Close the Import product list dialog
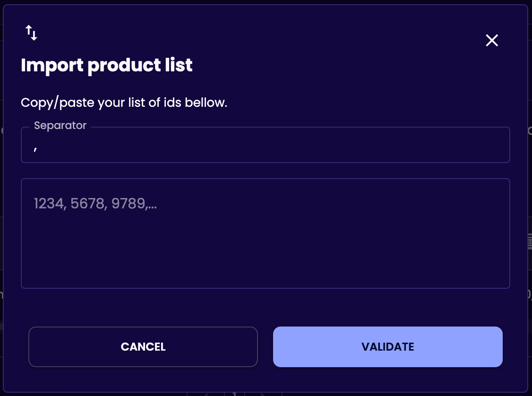Image resolution: width=532 pixels, height=396 pixels. tap(492, 40)
